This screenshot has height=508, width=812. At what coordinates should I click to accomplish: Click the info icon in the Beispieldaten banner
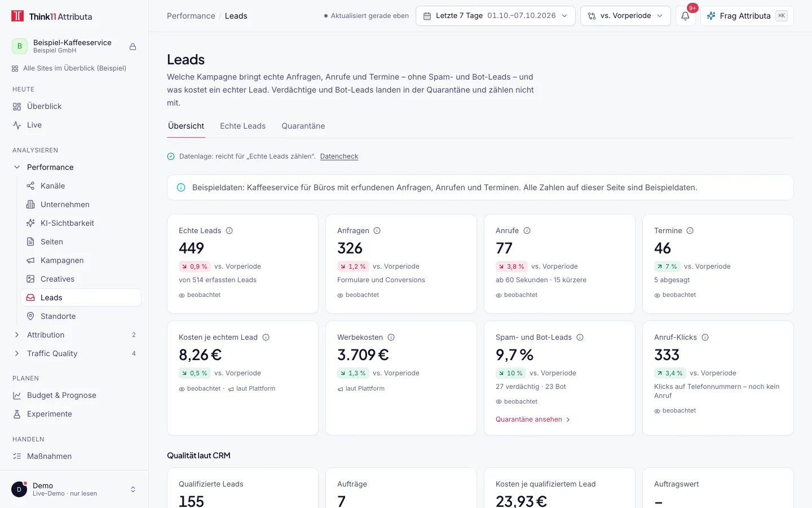[181, 187]
